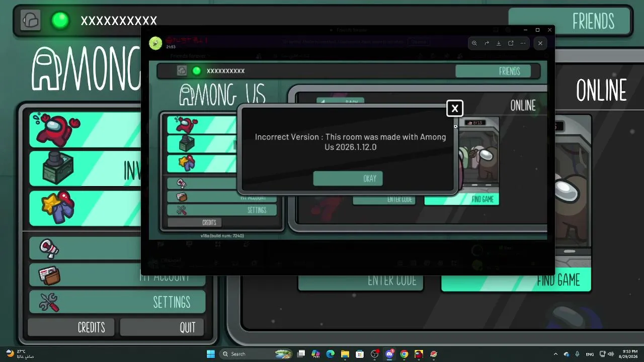Show hidden system tray icons
The width and height of the screenshot is (644, 362).
(x=555, y=354)
